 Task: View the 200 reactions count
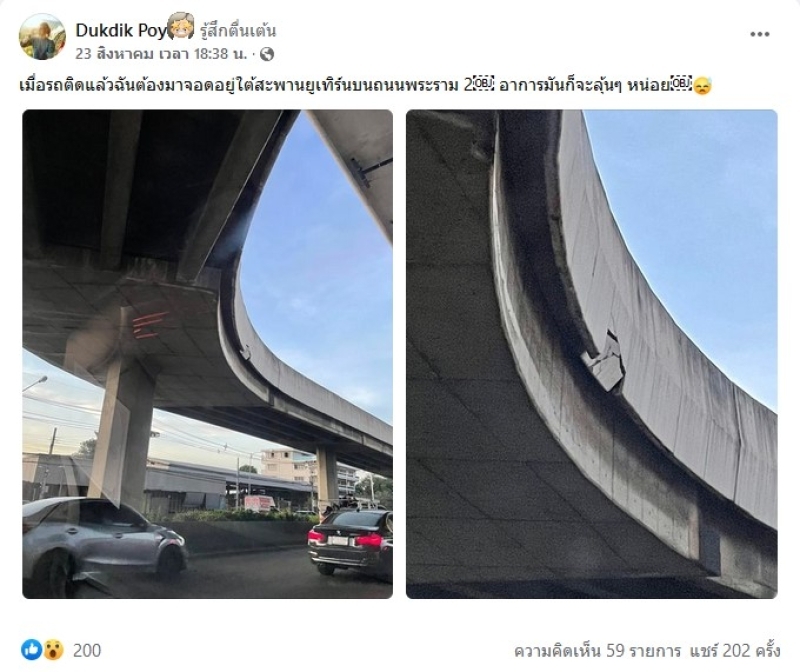click(87, 650)
